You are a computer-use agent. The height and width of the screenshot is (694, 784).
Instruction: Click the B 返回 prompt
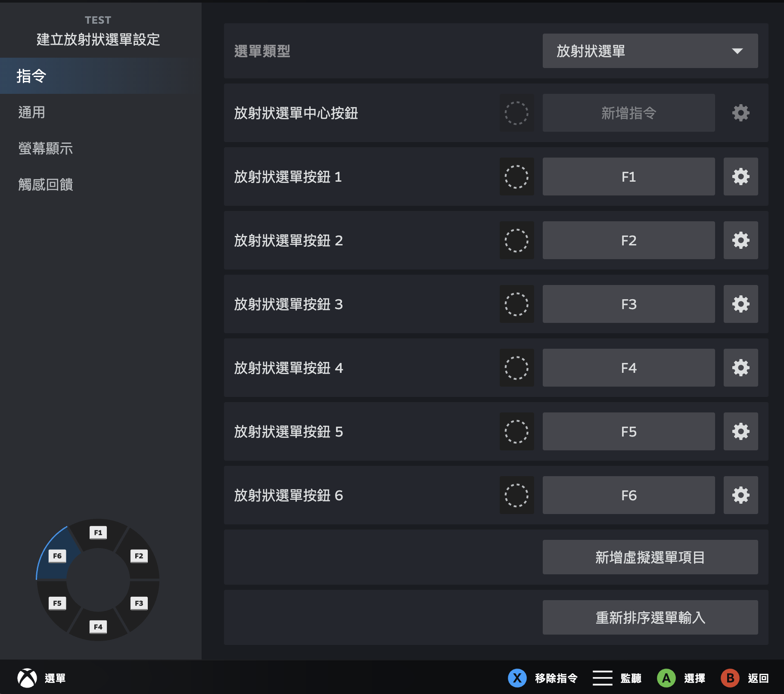pos(745,678)
